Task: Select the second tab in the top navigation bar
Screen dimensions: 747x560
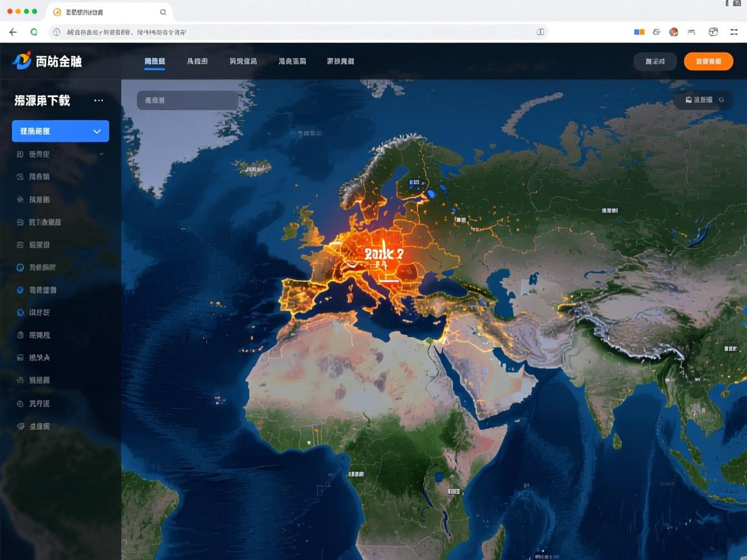Action: [196, 62]
